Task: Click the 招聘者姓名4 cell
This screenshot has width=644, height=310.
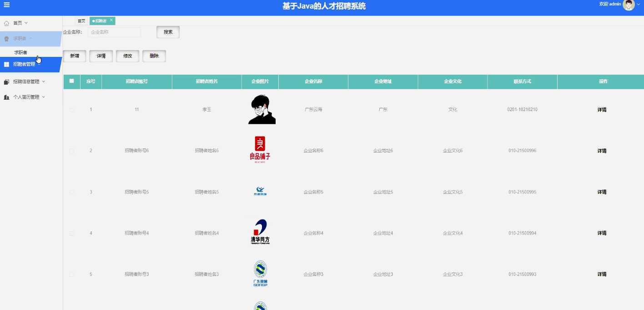Action: click(x=206, y=233)
